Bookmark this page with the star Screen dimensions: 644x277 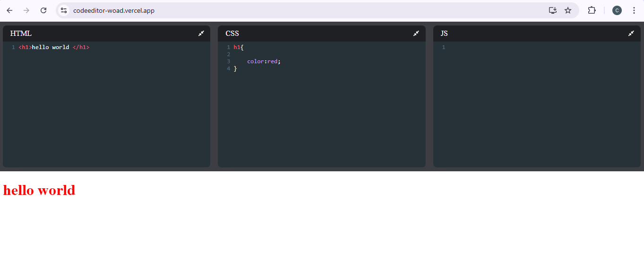point(568,10)
